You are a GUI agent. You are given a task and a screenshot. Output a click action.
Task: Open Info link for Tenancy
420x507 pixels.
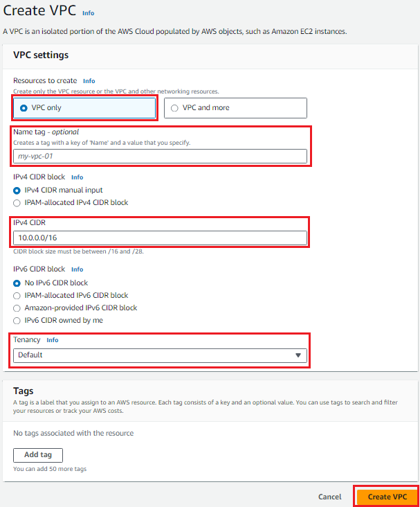point(52,341)
